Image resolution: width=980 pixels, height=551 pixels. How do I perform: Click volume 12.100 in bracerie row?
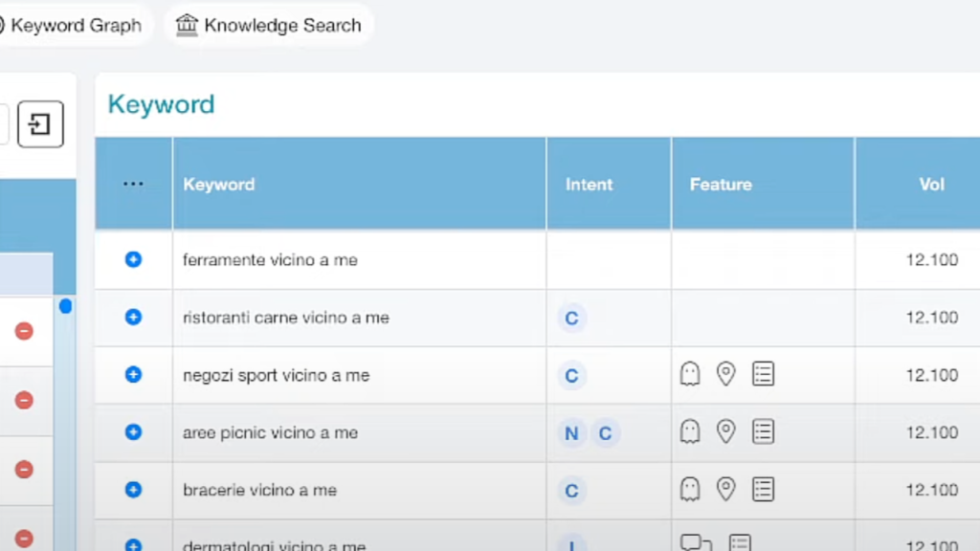(932, 490)
